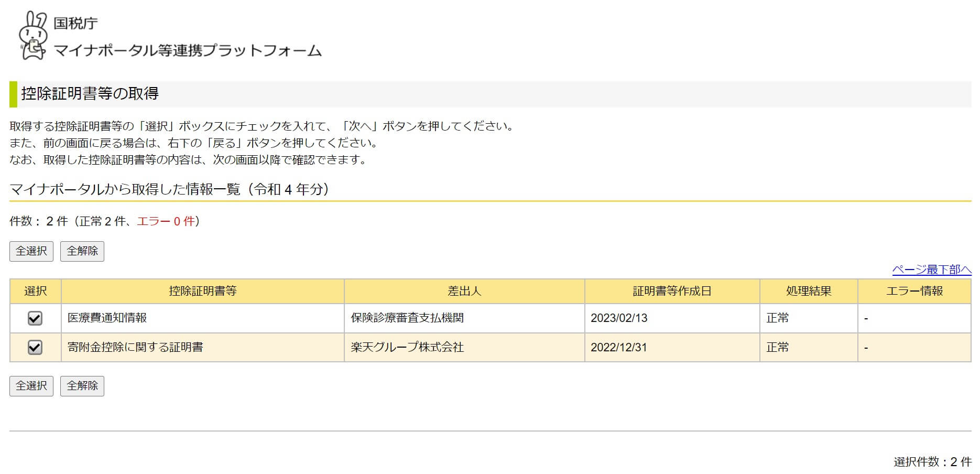Click the エラー情報 column header

click(914, 291)
